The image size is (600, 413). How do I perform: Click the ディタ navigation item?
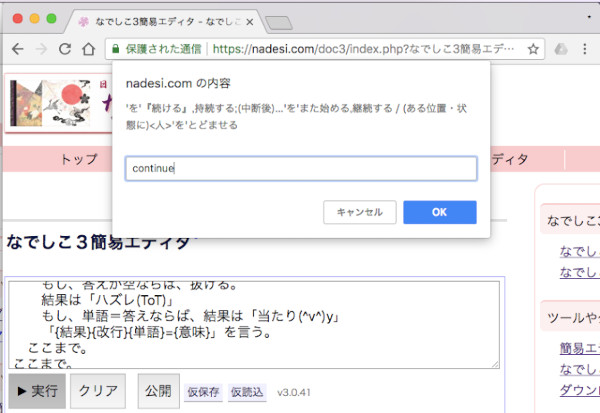(x=510, y=159)
